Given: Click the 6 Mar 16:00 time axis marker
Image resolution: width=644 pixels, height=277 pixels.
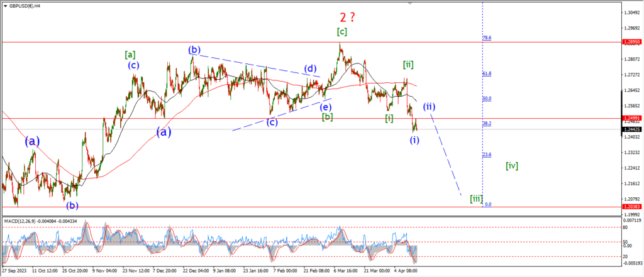Looking at the screenshot, I should (346, 272).
